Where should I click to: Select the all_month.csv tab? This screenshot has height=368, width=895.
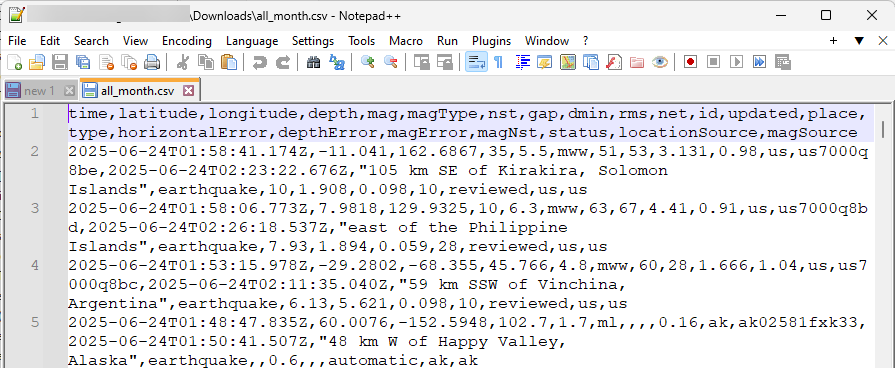click(x=139, y=90)
